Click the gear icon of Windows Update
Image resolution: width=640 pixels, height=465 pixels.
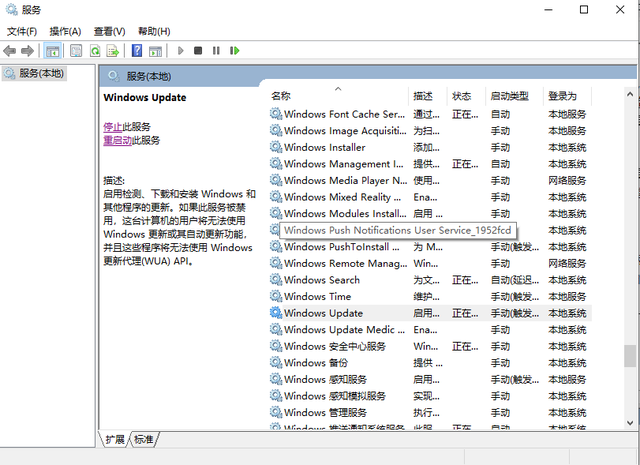point(276,313)
